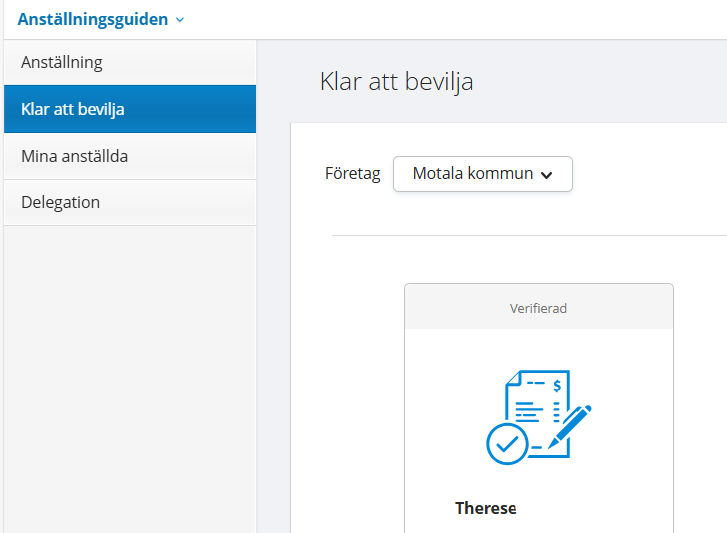
Task: Open the Anställningsguiden header menu
Action: 93,19
